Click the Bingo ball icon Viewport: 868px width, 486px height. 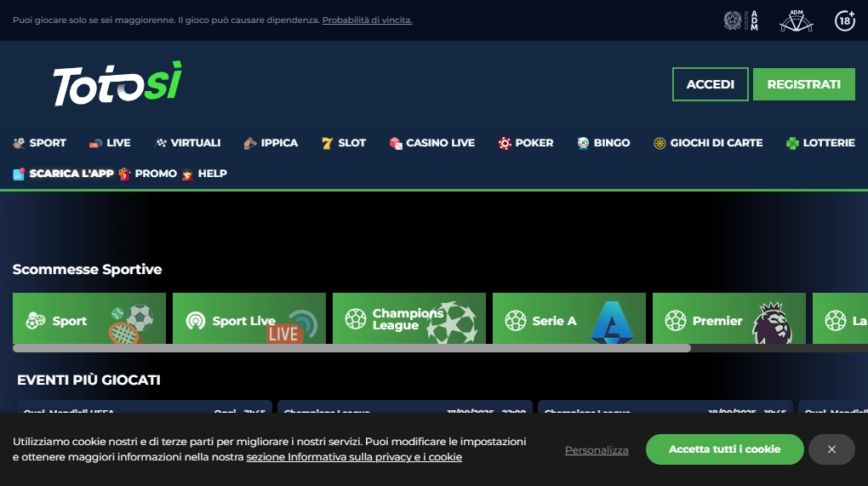tap(583, 143)
